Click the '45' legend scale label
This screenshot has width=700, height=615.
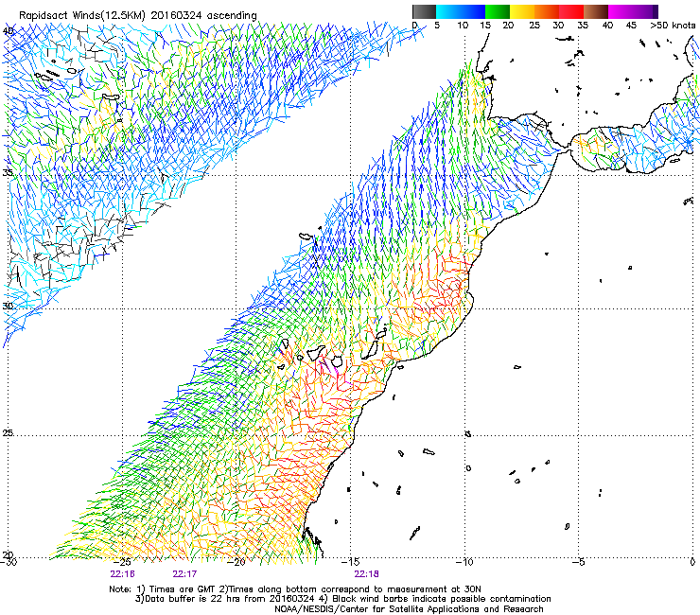(x=631, y=25)
